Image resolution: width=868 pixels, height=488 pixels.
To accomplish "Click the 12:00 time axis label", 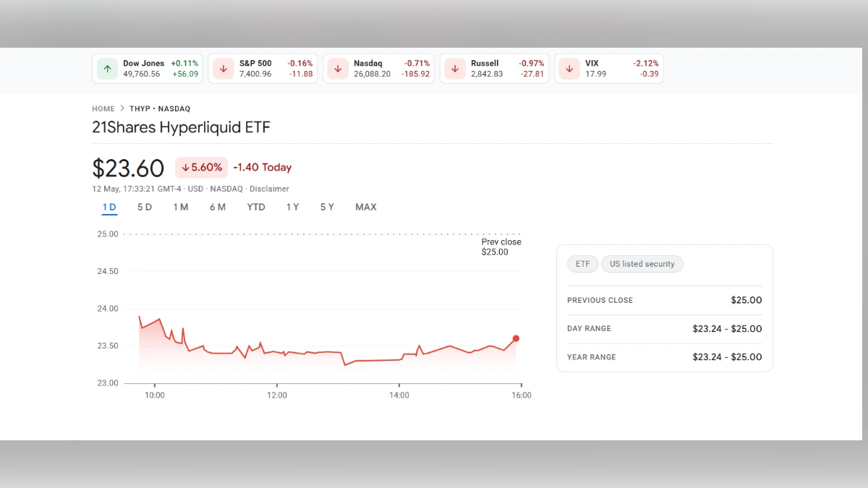I will [277, 395].
